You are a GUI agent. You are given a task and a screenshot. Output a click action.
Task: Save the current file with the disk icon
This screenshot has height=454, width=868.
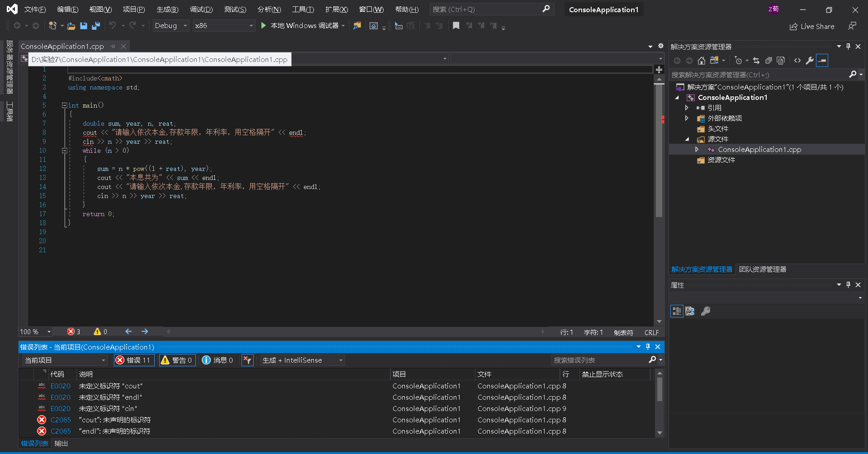84,26
